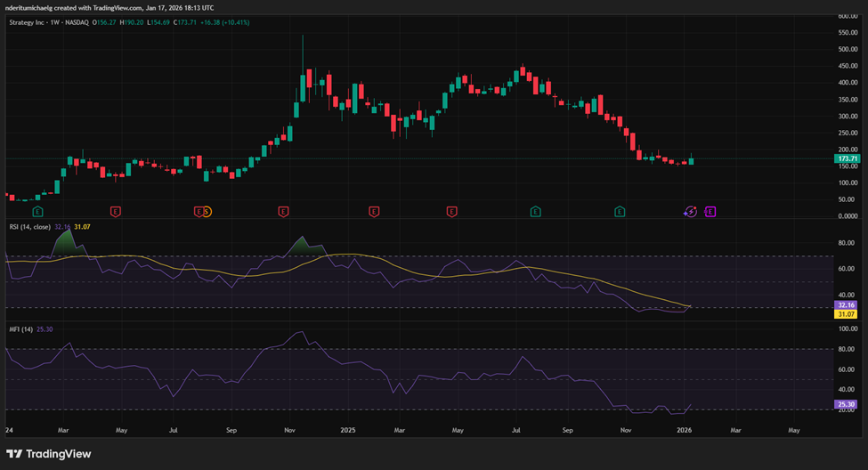Open the red earnings marker near May 2024
Viewport: 868px width, 470px height.
[x=116, y=212]
